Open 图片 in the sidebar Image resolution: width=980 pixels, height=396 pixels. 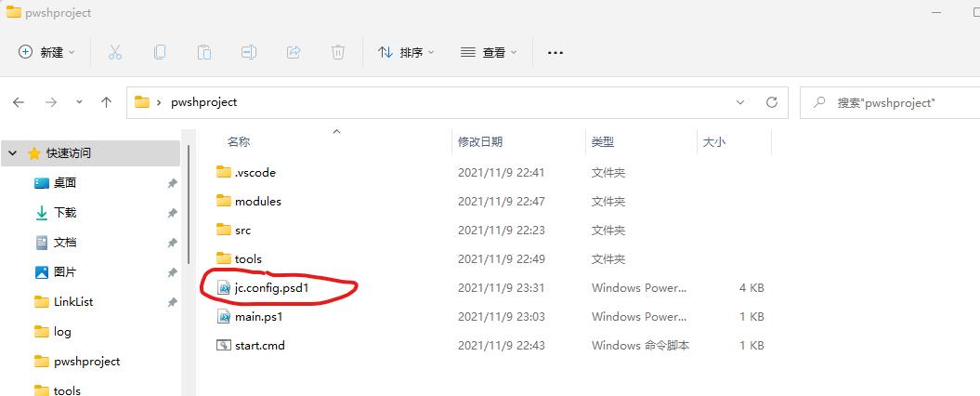pos(65,272)
